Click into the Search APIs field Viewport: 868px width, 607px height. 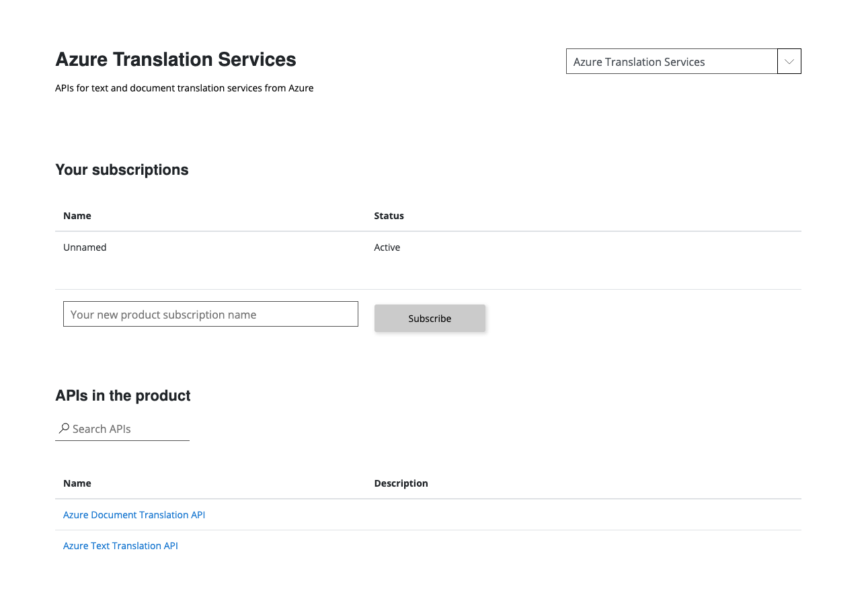click(x=128, y=429)
